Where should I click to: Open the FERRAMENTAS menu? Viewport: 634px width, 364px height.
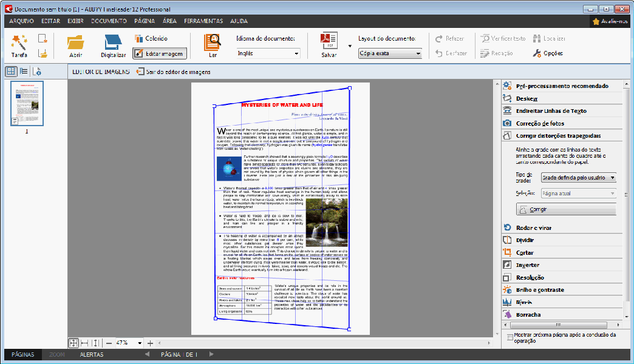pyautogui.click(x=203, y=21)
